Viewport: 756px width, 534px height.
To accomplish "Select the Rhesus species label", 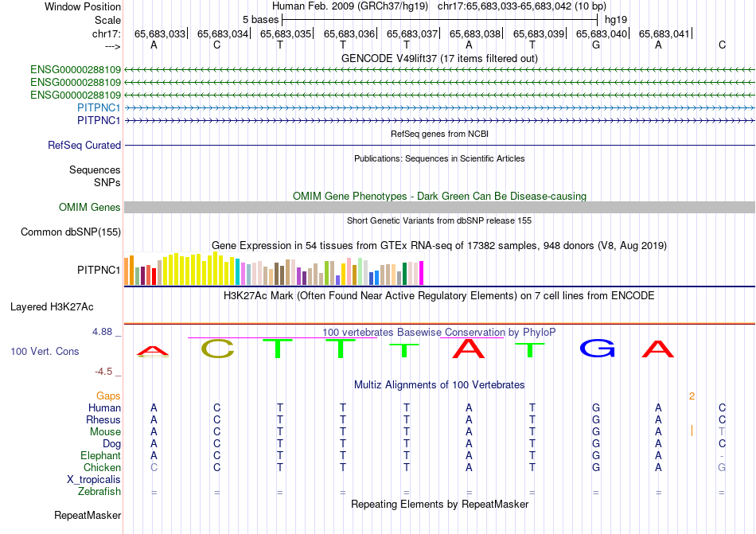I will [103, 419].
